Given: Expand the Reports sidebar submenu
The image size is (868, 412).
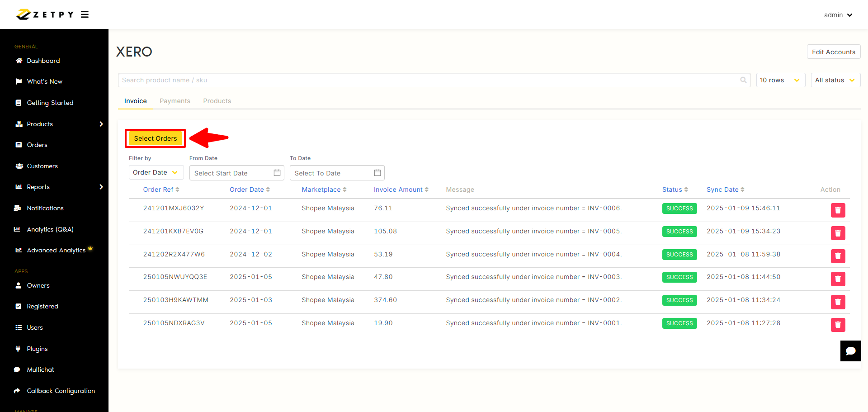Looking at the screenshot, I should [101, 187].
